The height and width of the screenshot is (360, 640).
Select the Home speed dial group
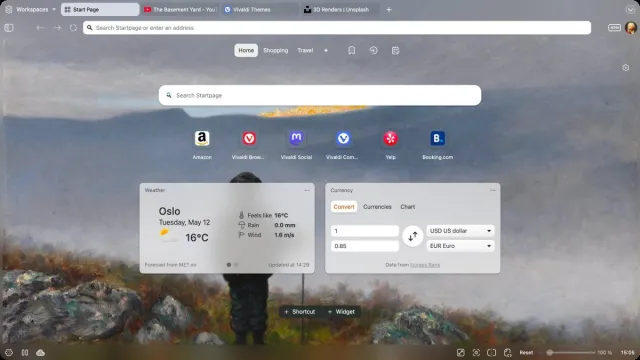[246, 50]
